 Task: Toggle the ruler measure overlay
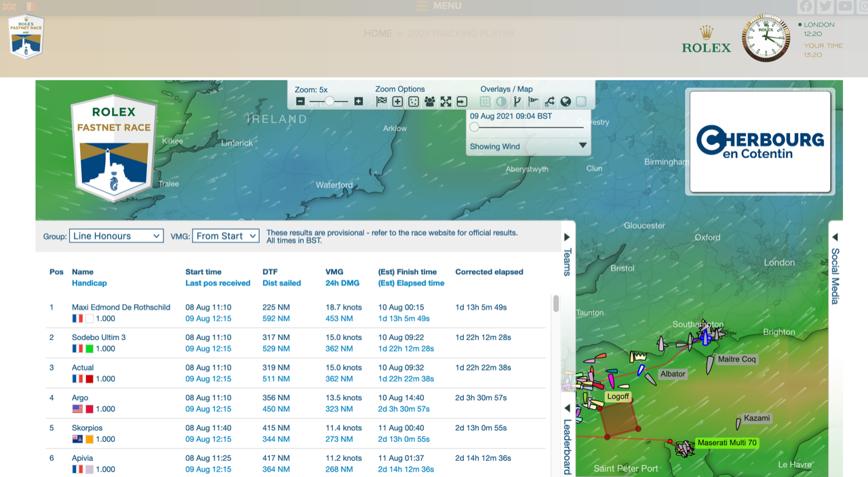tap(581, 102)
